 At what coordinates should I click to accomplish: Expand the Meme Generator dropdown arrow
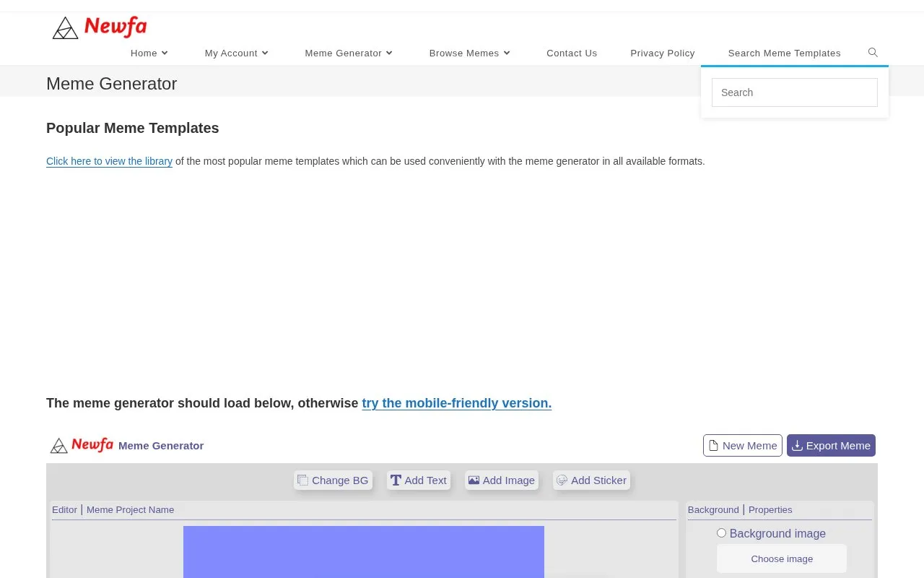click(x=389, y=53)
